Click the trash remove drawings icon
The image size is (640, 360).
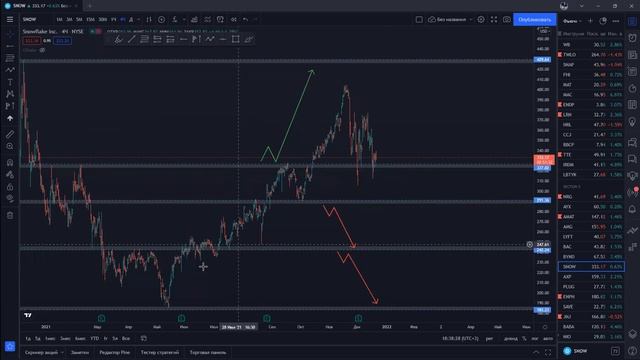point(10,215)
